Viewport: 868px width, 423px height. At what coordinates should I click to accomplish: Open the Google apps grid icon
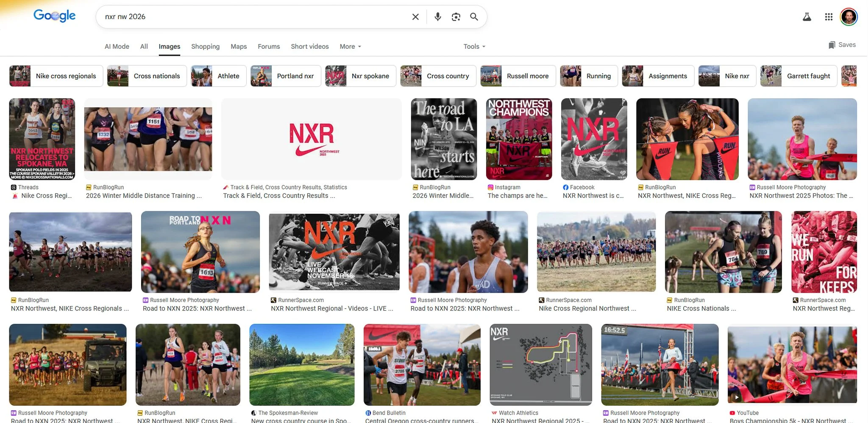coord(828,17)
